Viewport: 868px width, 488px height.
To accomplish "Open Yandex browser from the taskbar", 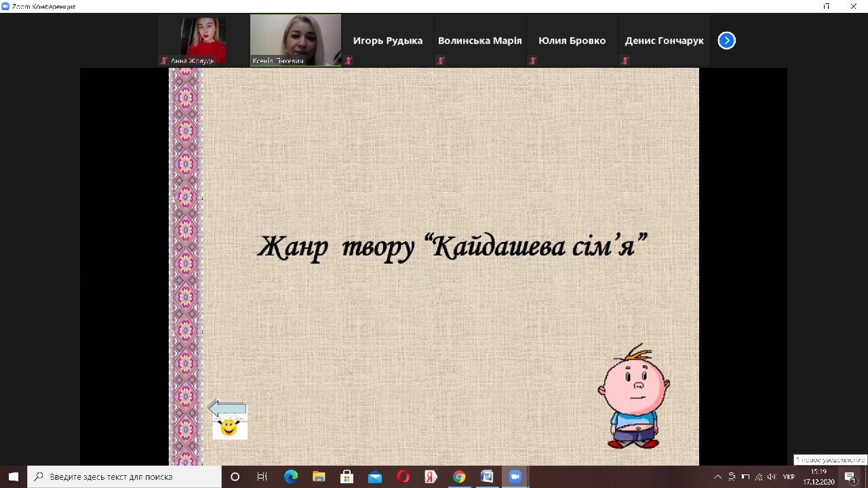I will click(431, 477).
